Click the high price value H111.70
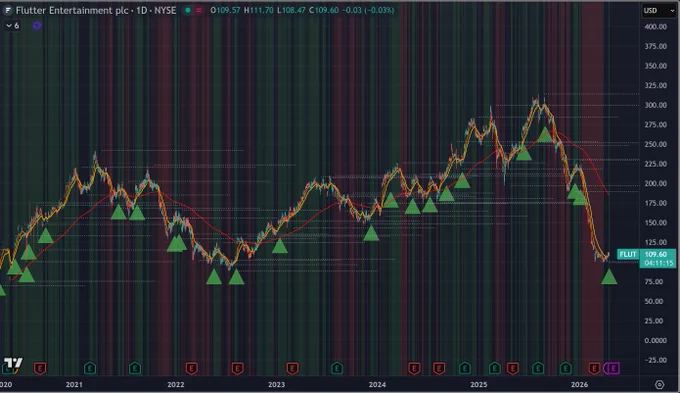 [258, 10]
